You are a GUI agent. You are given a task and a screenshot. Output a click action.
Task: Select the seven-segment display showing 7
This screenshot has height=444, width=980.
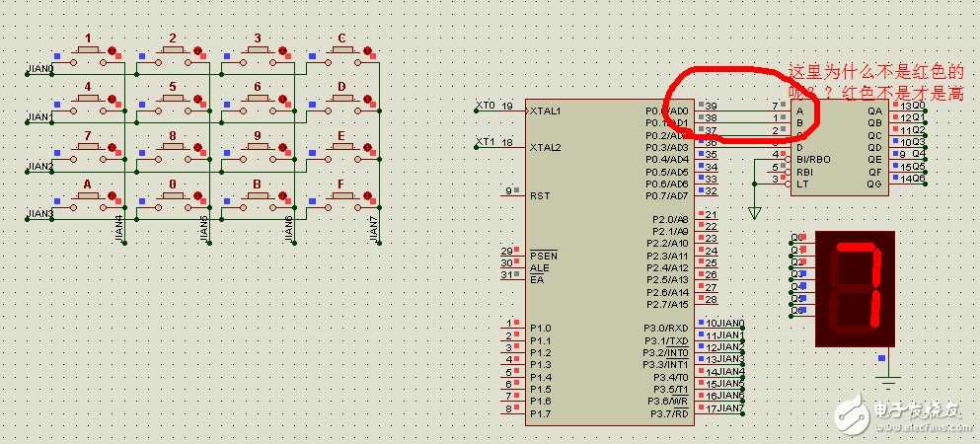(855, 288)
